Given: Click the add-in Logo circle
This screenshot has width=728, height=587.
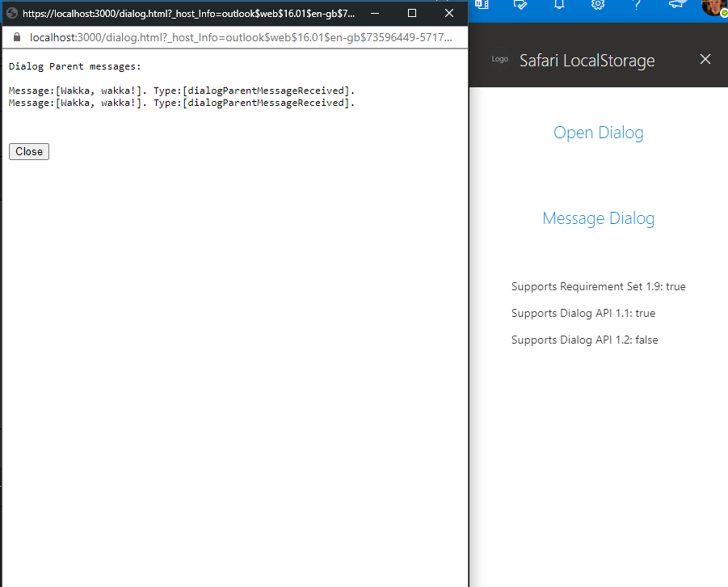Looking at the screenshot, I should pos(499,59).
